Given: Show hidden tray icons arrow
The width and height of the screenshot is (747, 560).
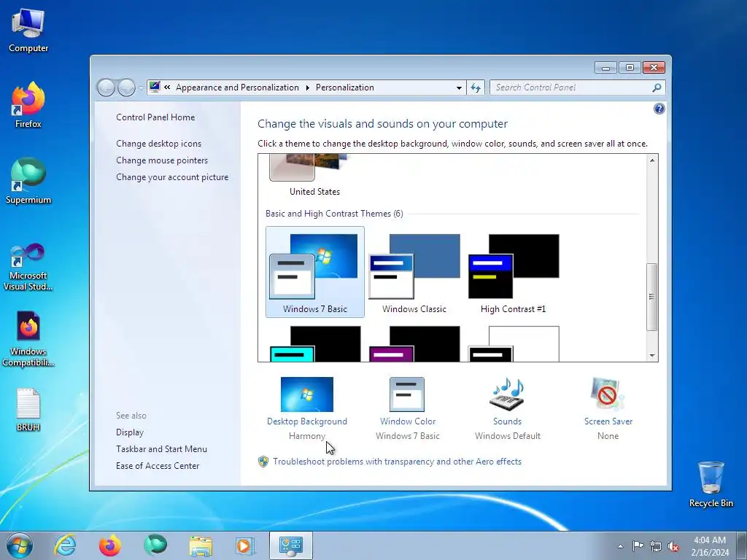Looking at the screenshot, I should pyautogui.click(x=620, y=546).
